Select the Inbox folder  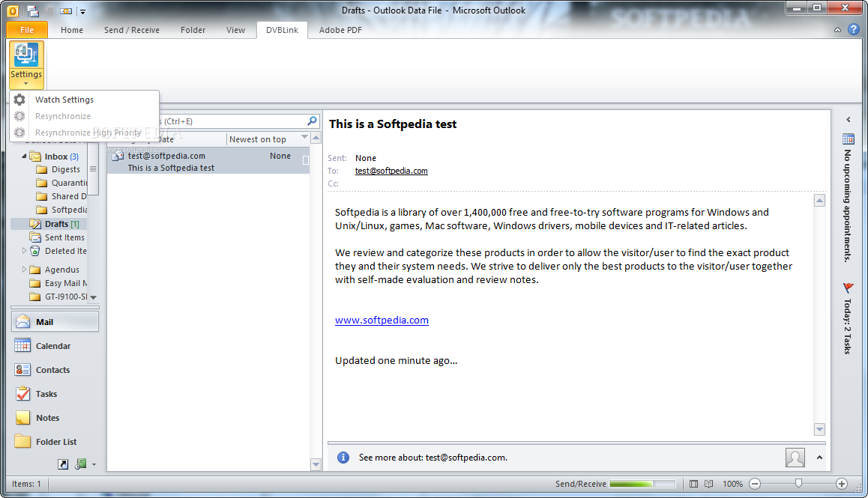(56, 157)
